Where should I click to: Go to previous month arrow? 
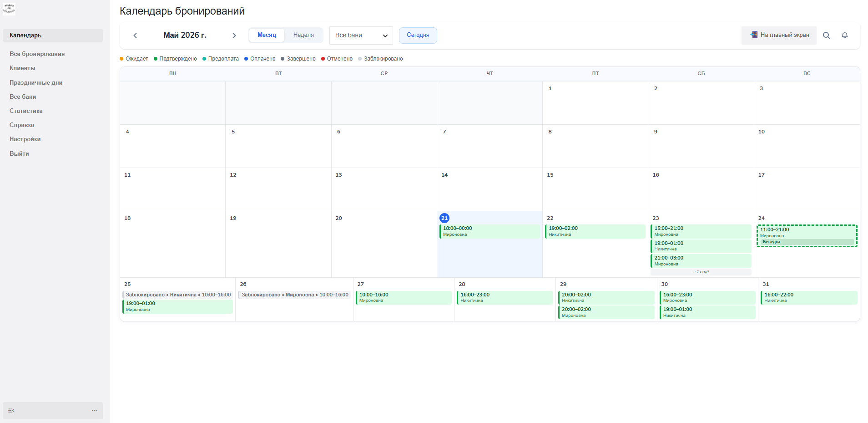(x=135, y=36)
